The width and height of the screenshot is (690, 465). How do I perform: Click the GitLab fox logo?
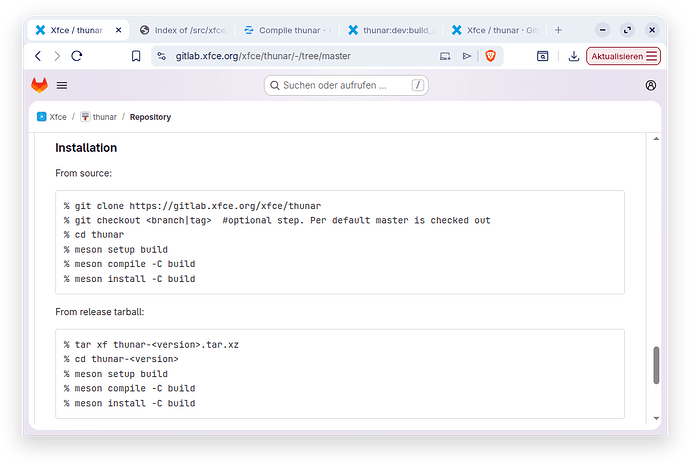tap(39, 85)
